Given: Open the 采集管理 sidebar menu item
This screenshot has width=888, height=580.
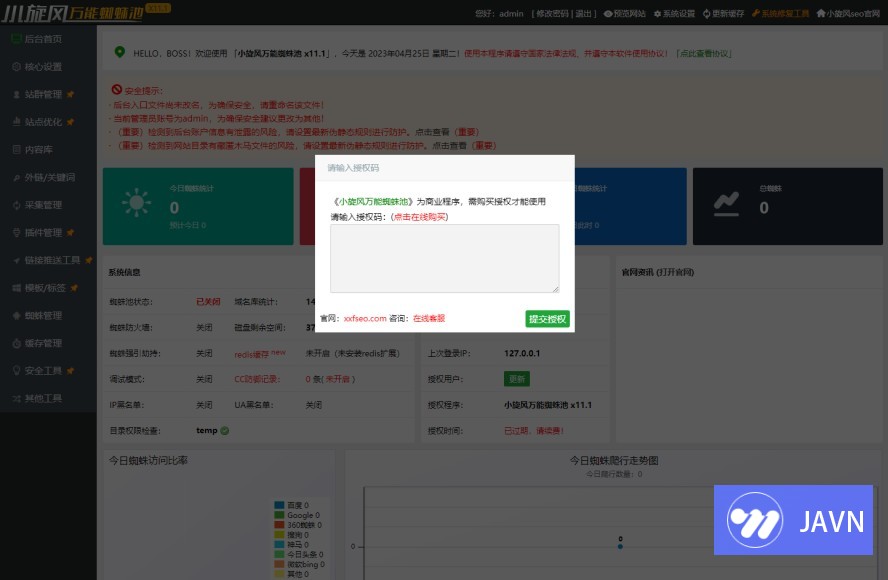Looking at the screenshot, I should coord(43,205).
